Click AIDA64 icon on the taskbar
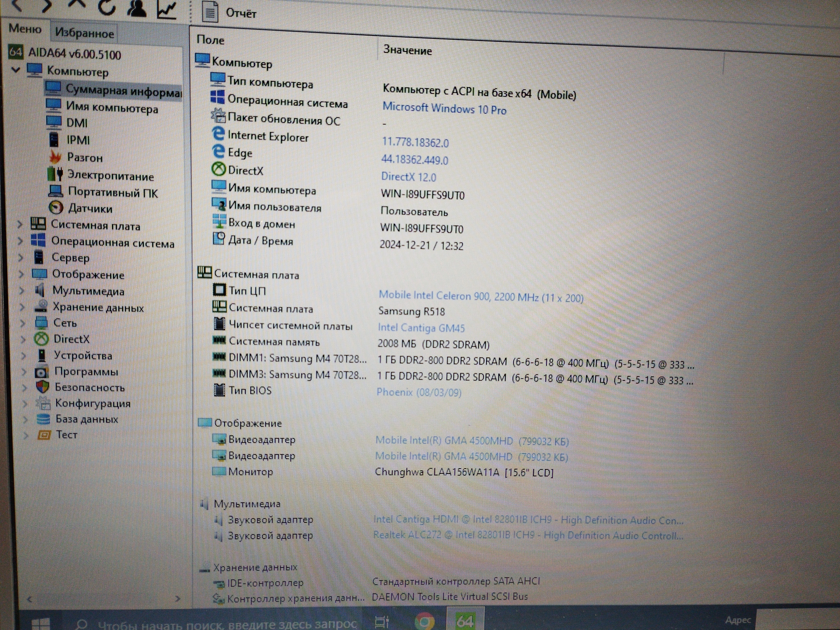The image size is (840, 630). tap(465, 620)
